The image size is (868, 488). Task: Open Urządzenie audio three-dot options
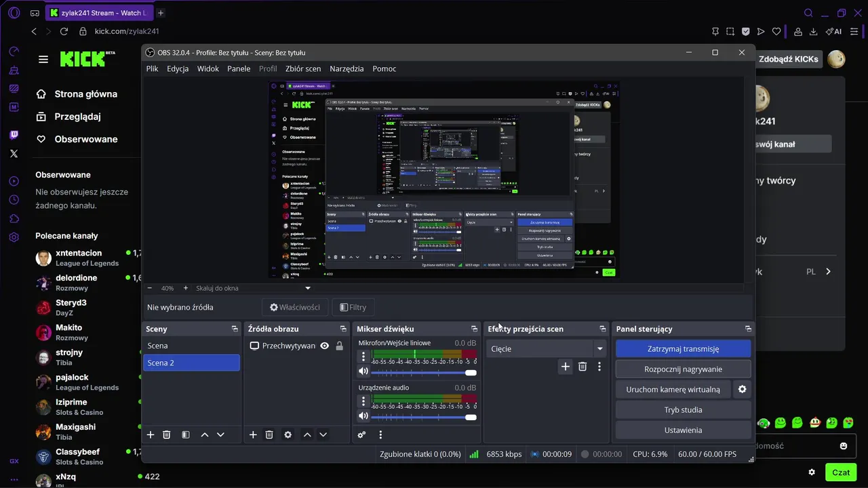coord(363,401)
